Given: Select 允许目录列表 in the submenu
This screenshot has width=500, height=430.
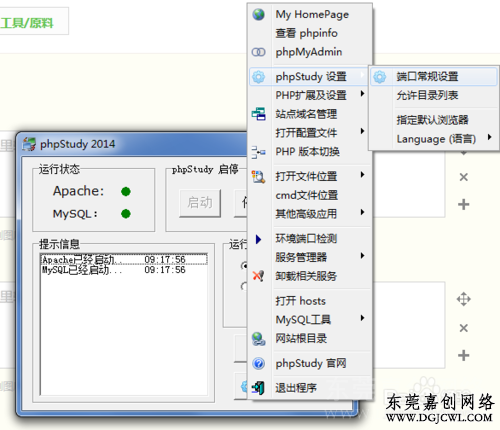Looking at the screenshot, I should tap(434, 96).
